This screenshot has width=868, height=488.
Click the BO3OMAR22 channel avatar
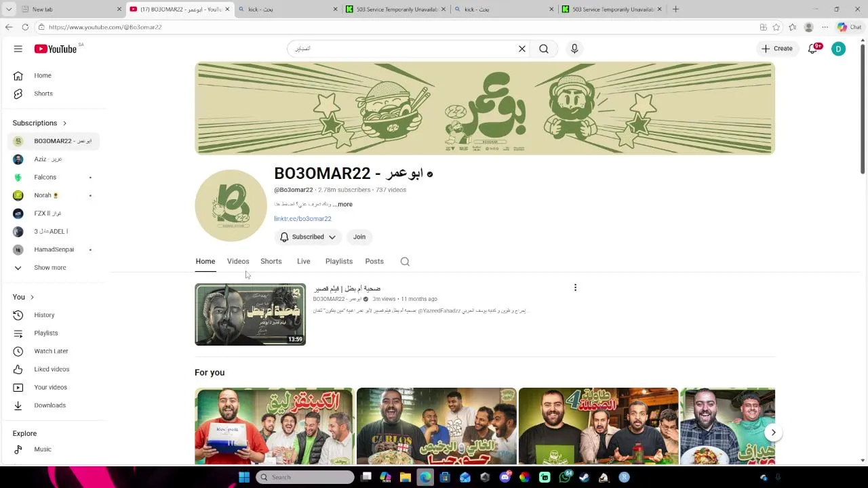231,205
